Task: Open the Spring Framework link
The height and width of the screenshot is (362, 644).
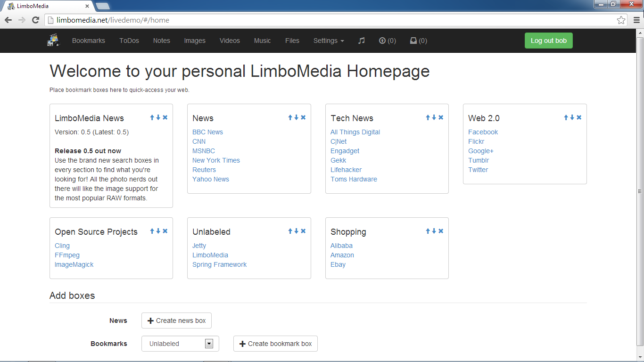Action: point(219,264)
